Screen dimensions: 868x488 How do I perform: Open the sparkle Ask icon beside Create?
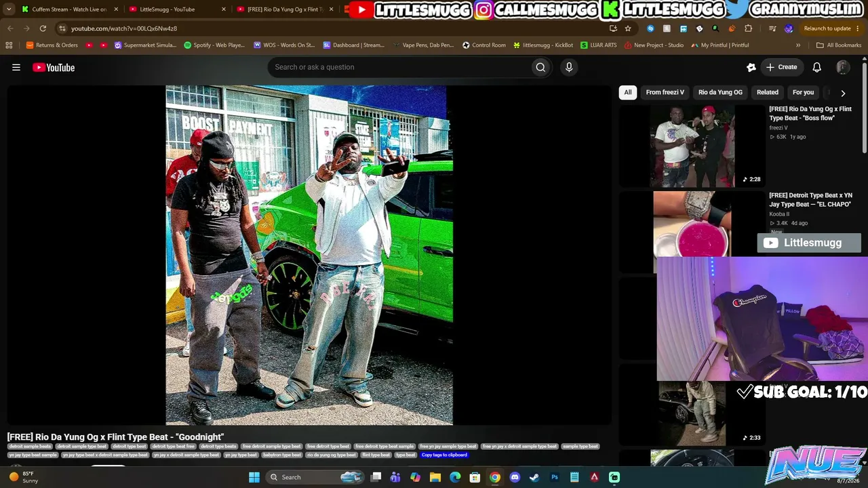751,67
